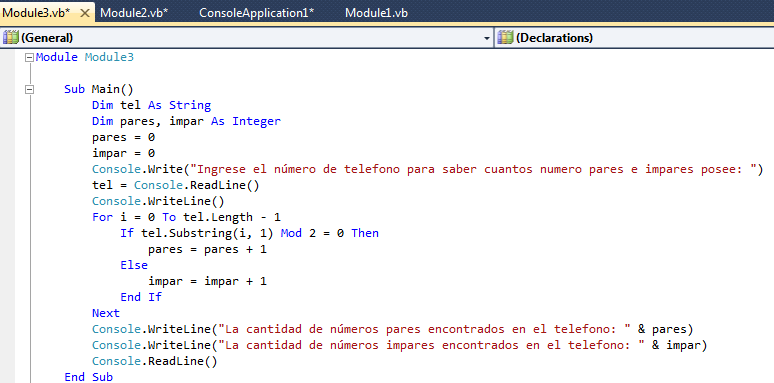Click 'For i = 0 To tel.Length - 1' line
The image size is (774, 383).
[187, 217]
